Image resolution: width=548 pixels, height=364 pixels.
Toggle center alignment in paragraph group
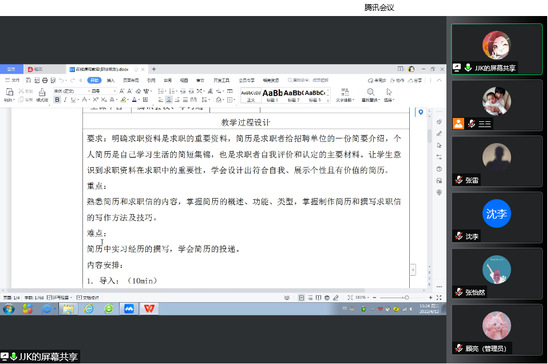pyautogui.click(x=168, y=100)
